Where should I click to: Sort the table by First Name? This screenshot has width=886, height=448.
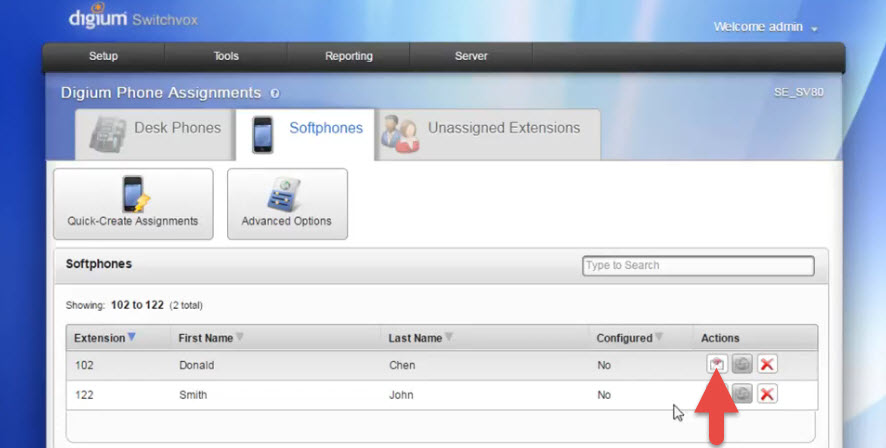pos(210,338)
